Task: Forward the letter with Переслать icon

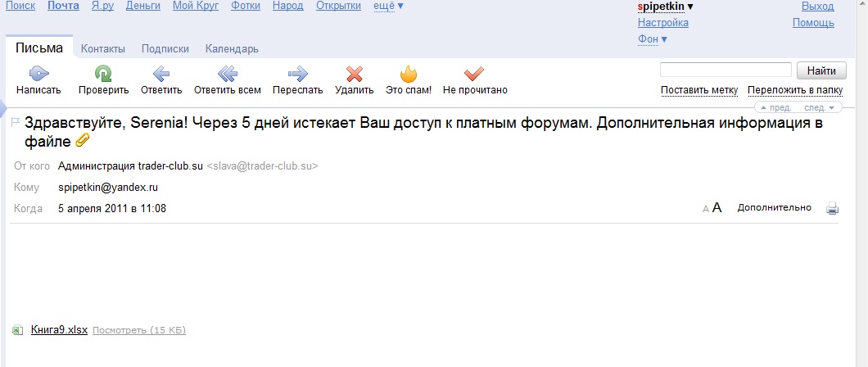Action: (x=298, y=73)
